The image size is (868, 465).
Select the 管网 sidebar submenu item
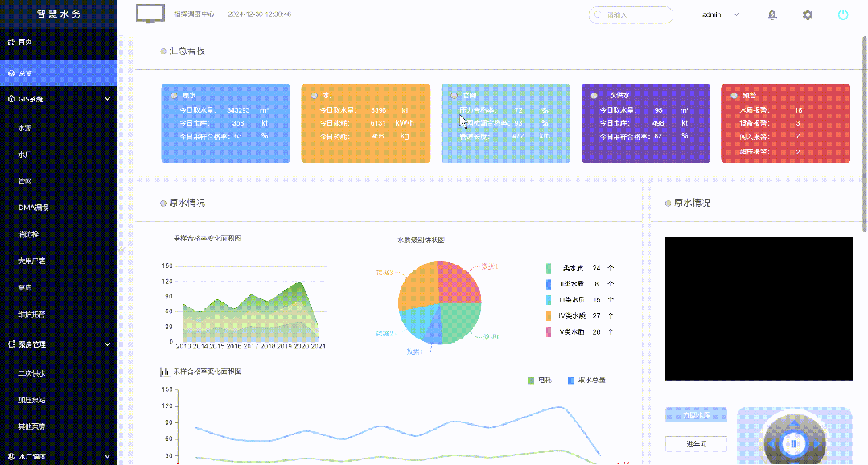click(59, 181)
